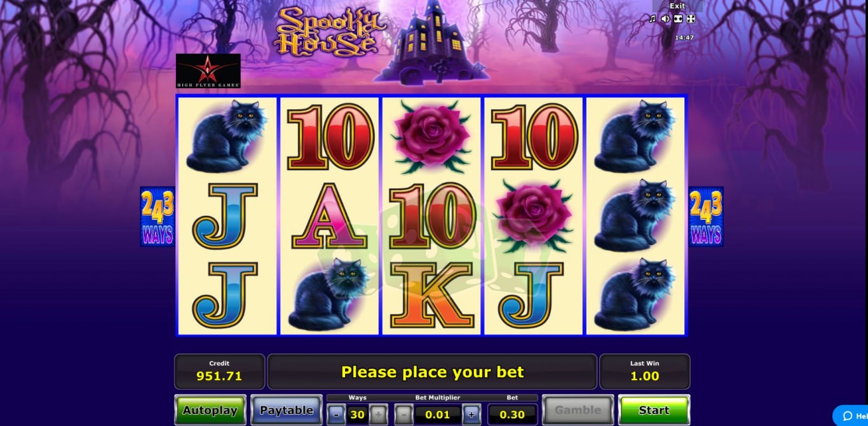
Task: Decrease Ways with the minus stepper
Action: [x=337, y=415]
